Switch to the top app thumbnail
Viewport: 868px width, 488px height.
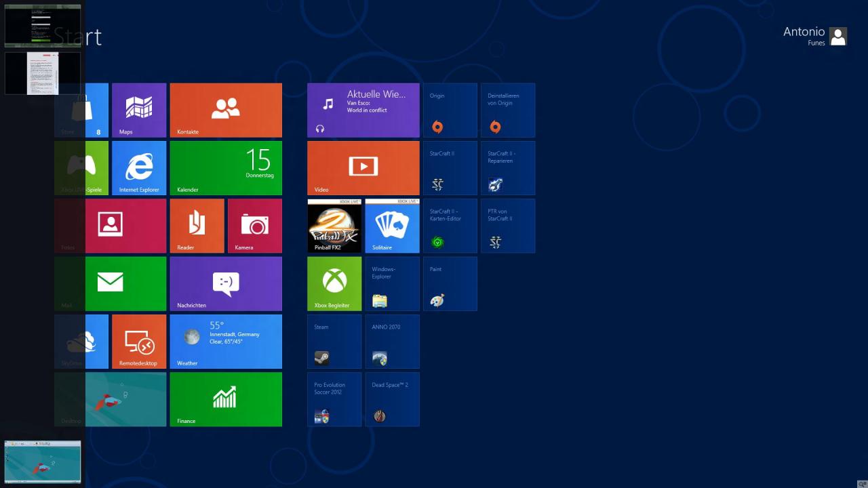[43, 26]
